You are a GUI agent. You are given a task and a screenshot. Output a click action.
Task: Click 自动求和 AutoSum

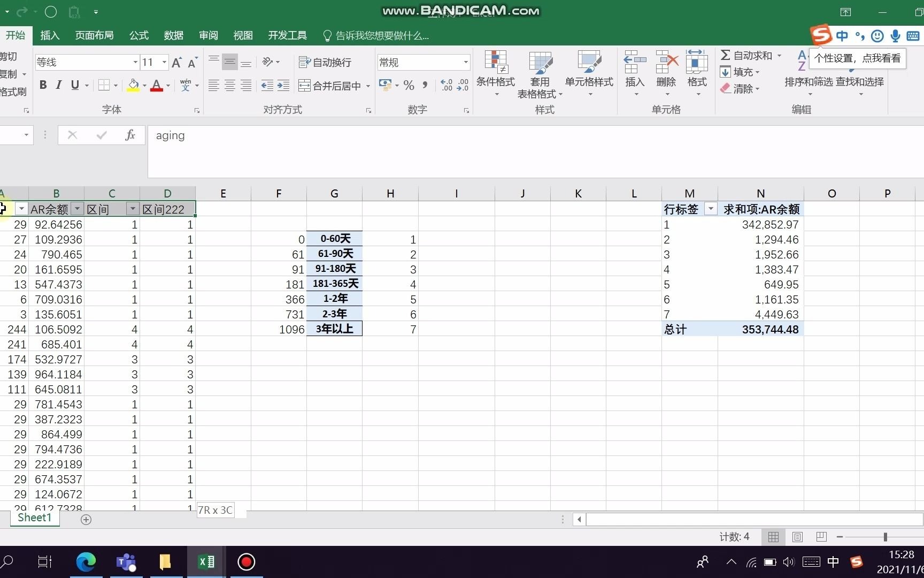click(x=746, y=56)
